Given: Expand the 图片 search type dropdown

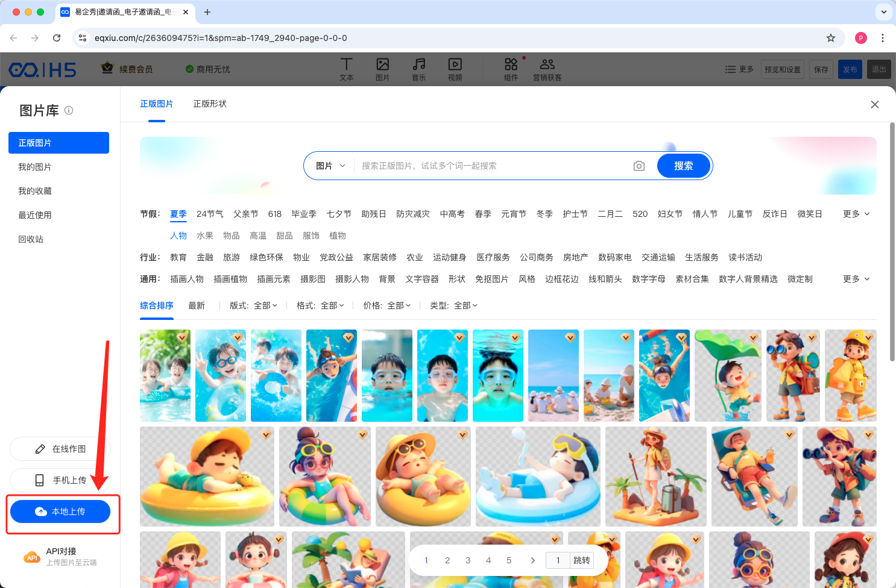Looking at the screenshot, I should (x=330, y=166).
